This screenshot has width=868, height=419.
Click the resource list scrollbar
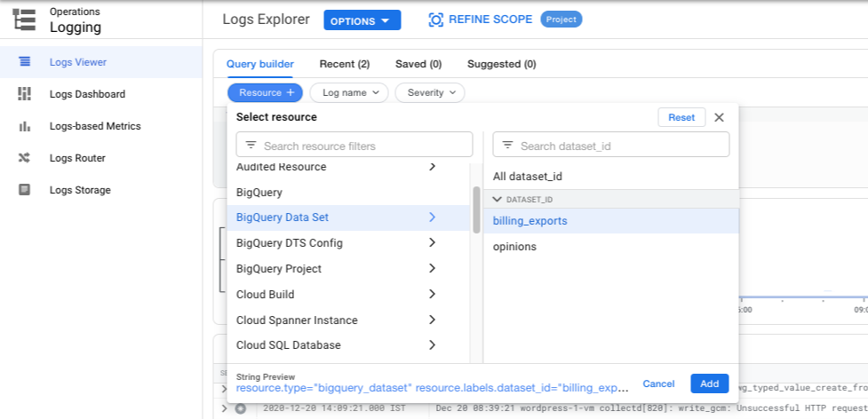[476, 209]
